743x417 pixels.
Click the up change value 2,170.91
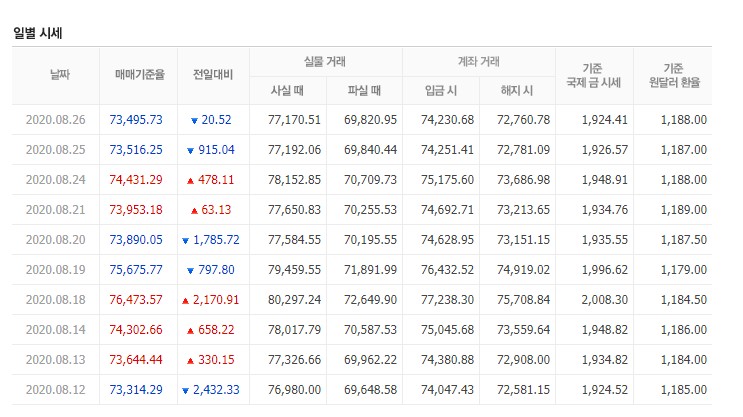coord(216,299)
